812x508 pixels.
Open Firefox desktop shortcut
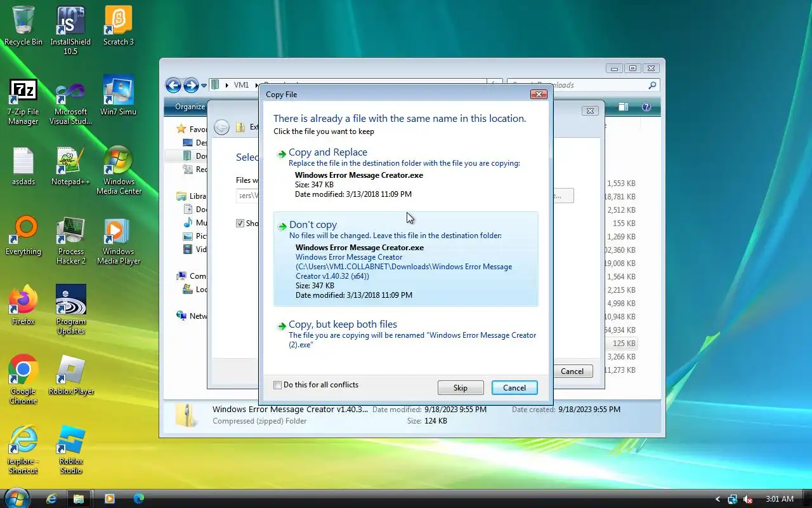pos(23,306)
